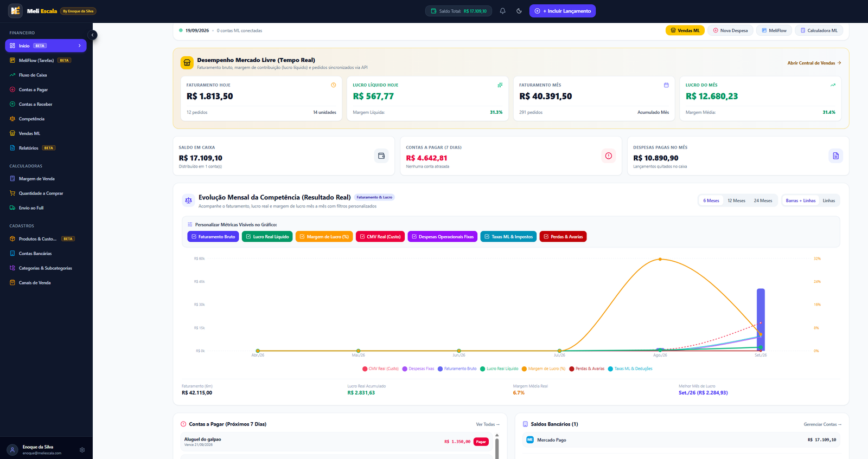The height and width of the screenshot is (459, 868).
Task: Click the Margem de Venda calculator icon
Action: tap(12, 178)
